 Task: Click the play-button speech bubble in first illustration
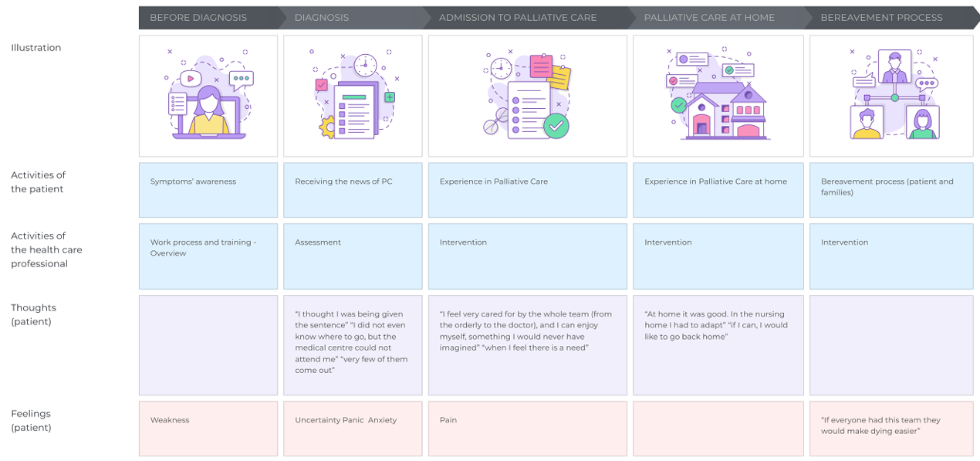coord(190,78)
